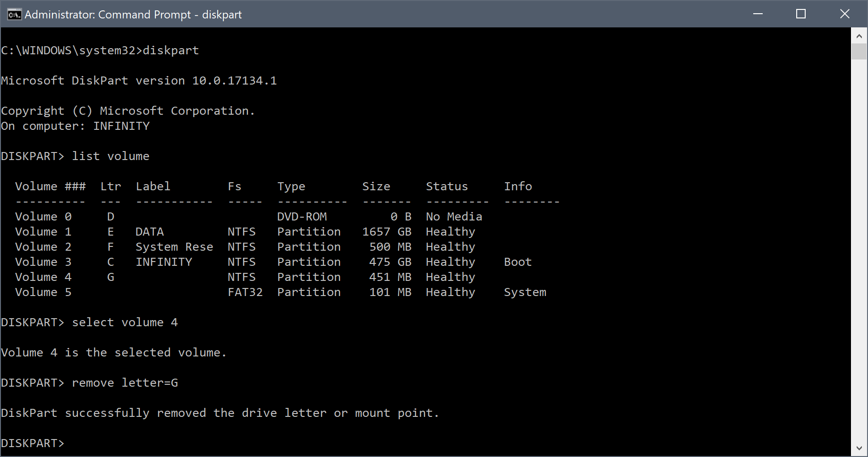Viewport: 868px width, 457px height.
Task: Click FAT32 file system in Volume 5 row
Action: tap(245, 292)
